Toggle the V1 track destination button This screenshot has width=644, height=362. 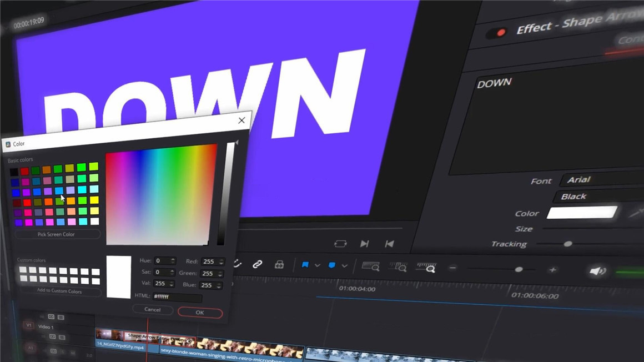pyautogui.click(x=29, y=325)
